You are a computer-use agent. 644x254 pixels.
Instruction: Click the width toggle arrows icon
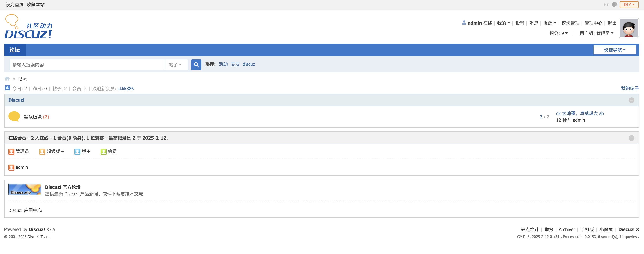click(x=606, y=5)
